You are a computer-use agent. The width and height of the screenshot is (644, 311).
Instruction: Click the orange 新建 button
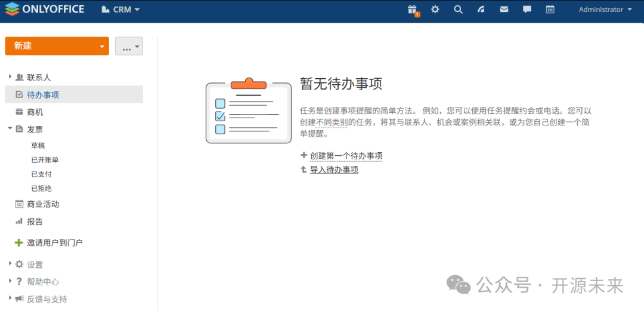coord(57,45)
